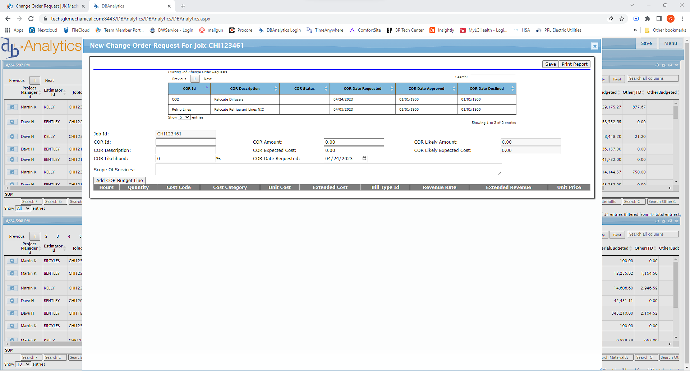The image size is (690, 371).
Task: Open the Apps bookmarks shortcut
Action: coord(14,30)
